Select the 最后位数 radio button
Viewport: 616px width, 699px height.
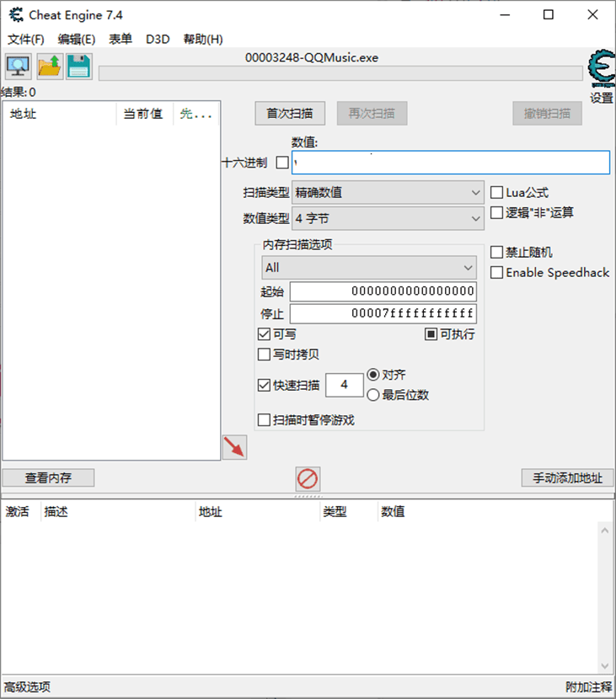coord(373,395)
